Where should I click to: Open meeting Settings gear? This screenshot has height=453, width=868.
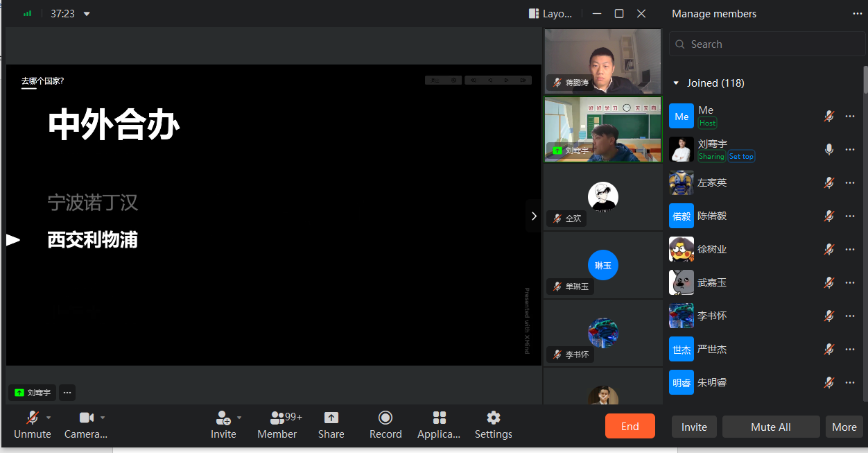click(494, 425)
